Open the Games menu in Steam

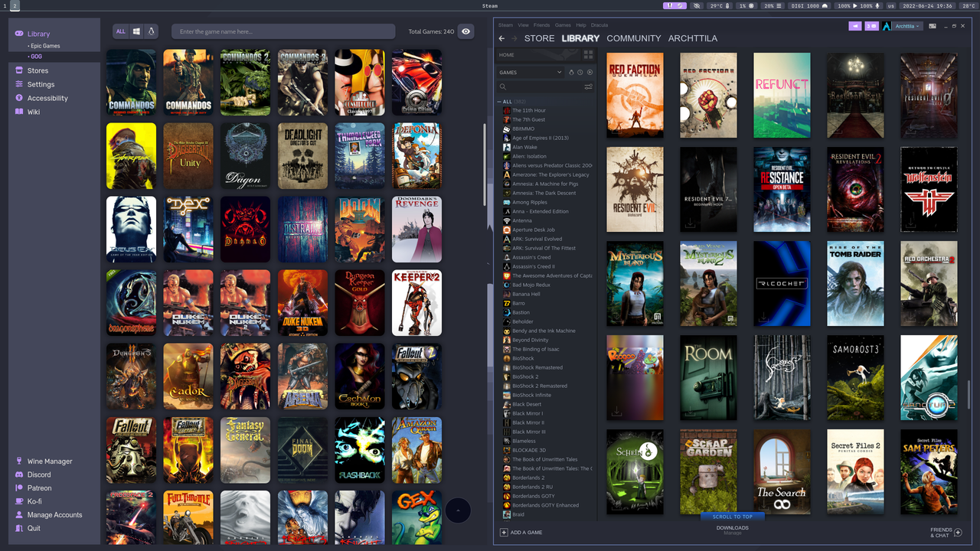point(563,25)
